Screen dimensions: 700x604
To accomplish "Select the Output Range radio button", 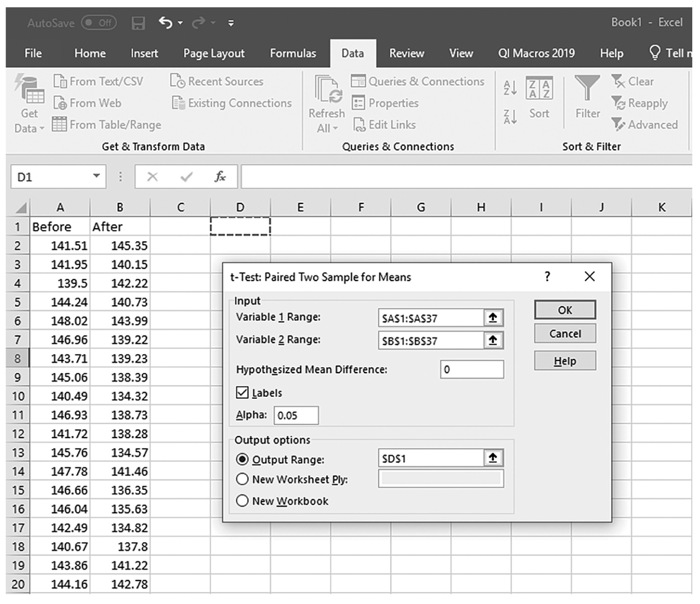I will 242,459.
